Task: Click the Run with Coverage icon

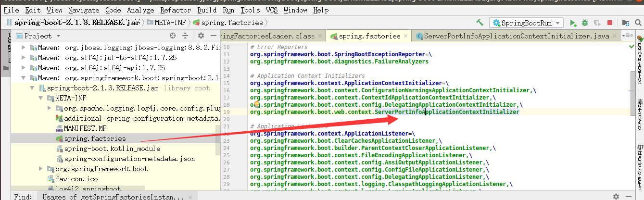Action: tap(597, 23)
